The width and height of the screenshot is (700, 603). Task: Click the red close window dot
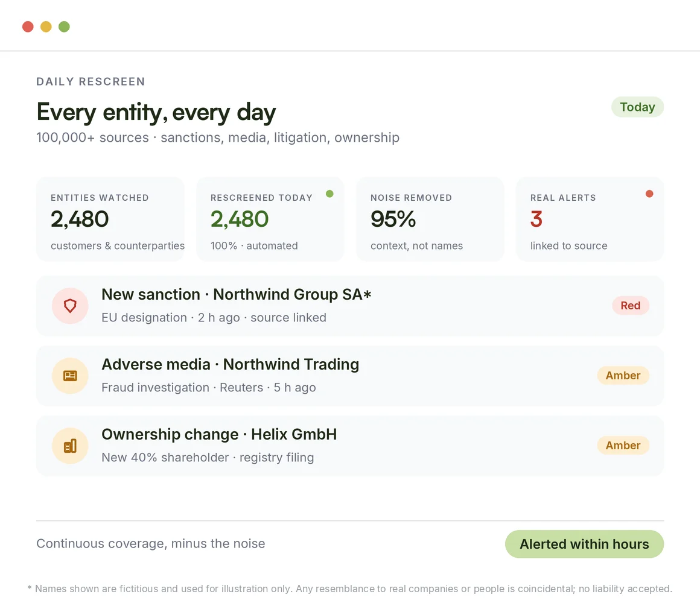28,27
